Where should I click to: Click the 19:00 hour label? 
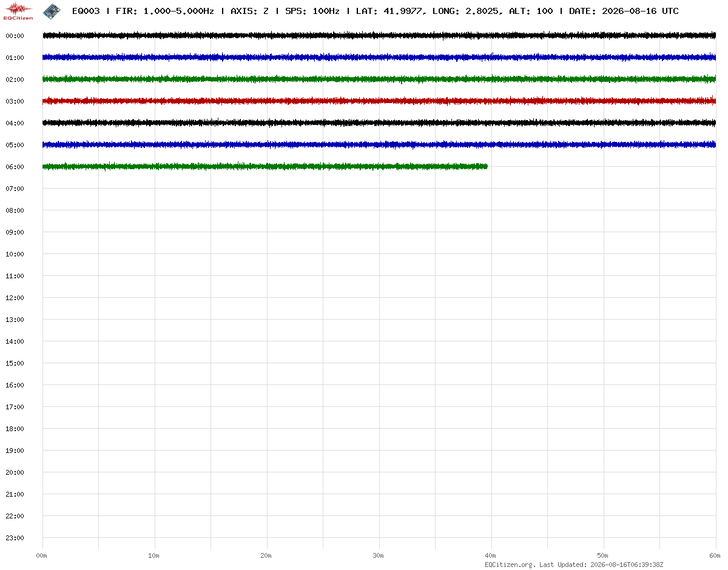(15, 451)
